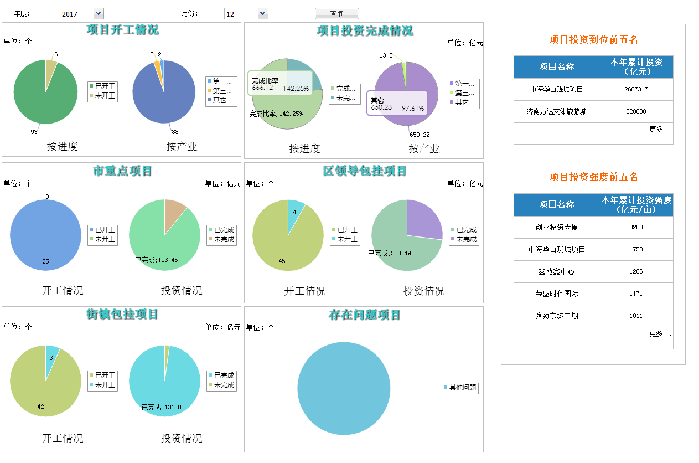Toggle the legend entry in 存在问题项目 chart
Viewport: 699px width, 463px height.
pyautogui.click(x=460, y=387)
